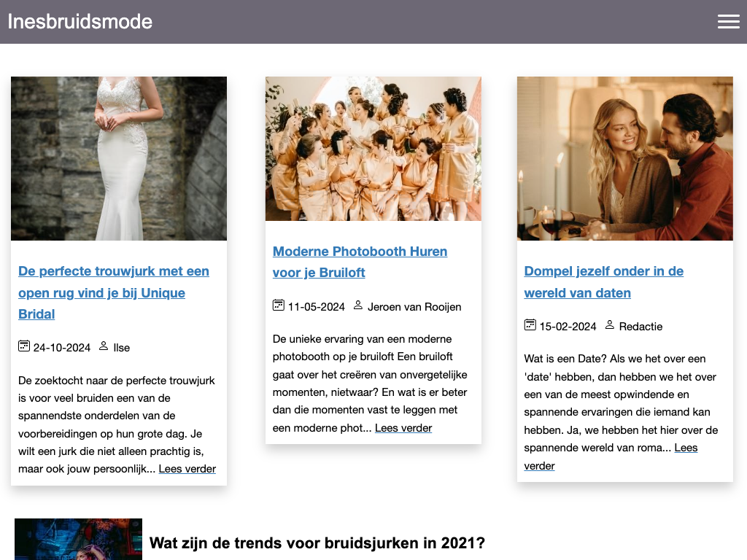Open the couple dining by candlelight image
The height and width of the screenshot is (560, 747).
[624, 158]
